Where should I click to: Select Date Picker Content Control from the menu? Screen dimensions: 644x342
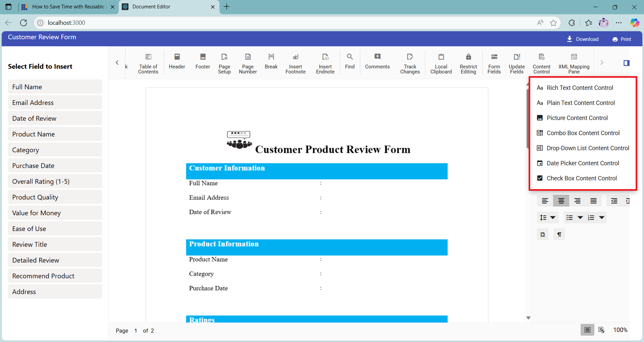[x=582, y=163]
